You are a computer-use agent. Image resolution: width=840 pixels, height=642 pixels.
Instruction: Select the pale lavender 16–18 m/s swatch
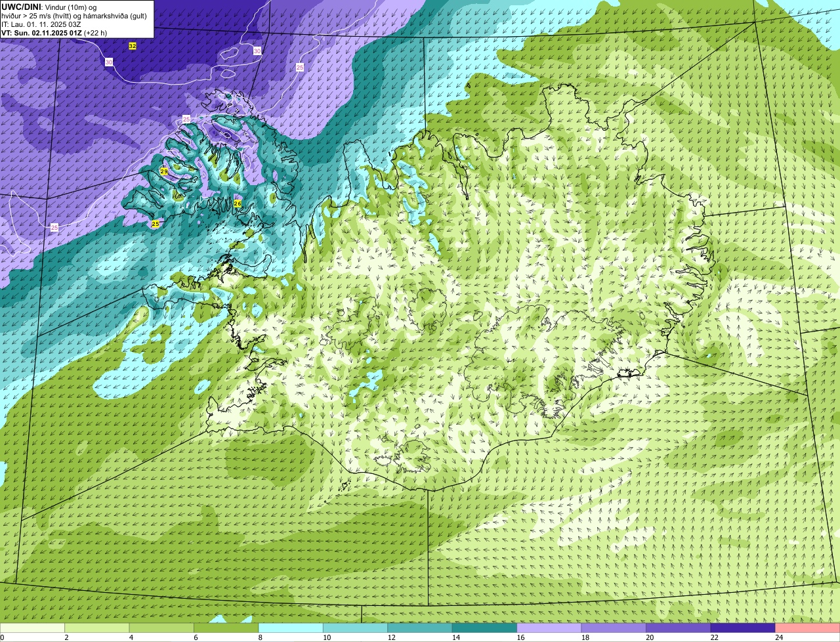click(550, 628)
